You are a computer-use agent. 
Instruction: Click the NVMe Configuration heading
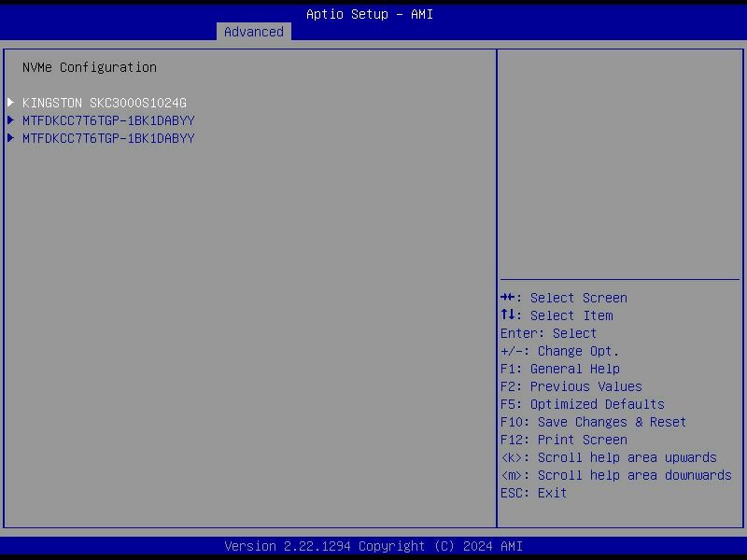point(90,67)
